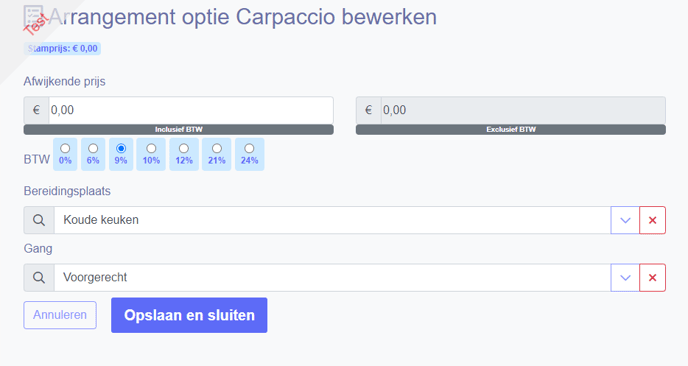Click the search icon in Bereidingsplaats field
Viewport: 688px width, 366px height.
[39, 220]
